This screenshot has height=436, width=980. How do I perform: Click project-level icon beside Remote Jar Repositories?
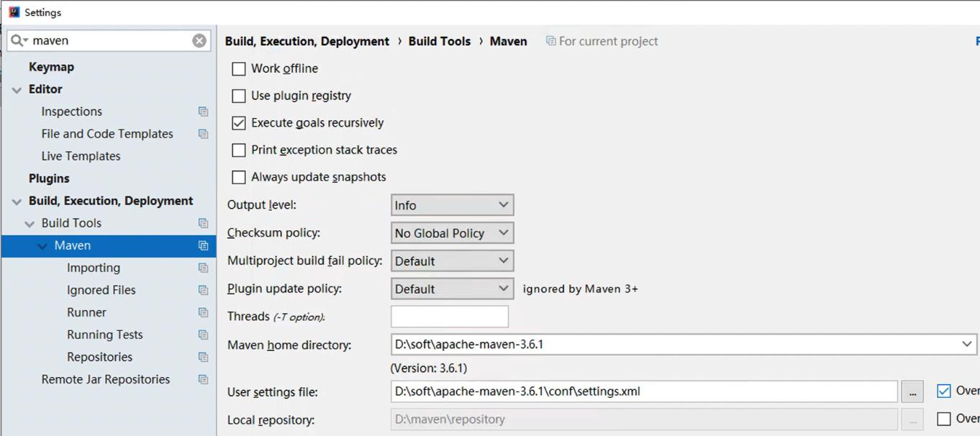click(x=203, y=379)
